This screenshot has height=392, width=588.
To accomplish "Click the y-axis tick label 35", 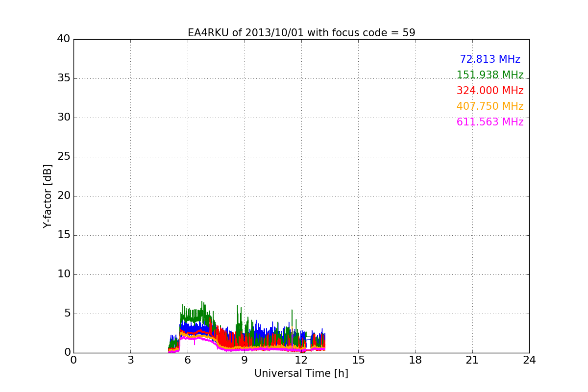I will (64, 78).
